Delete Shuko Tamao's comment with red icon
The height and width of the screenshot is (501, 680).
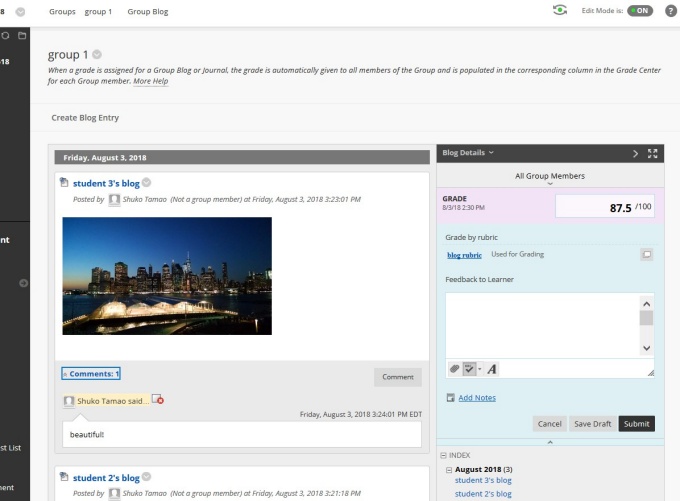[158, 400]
